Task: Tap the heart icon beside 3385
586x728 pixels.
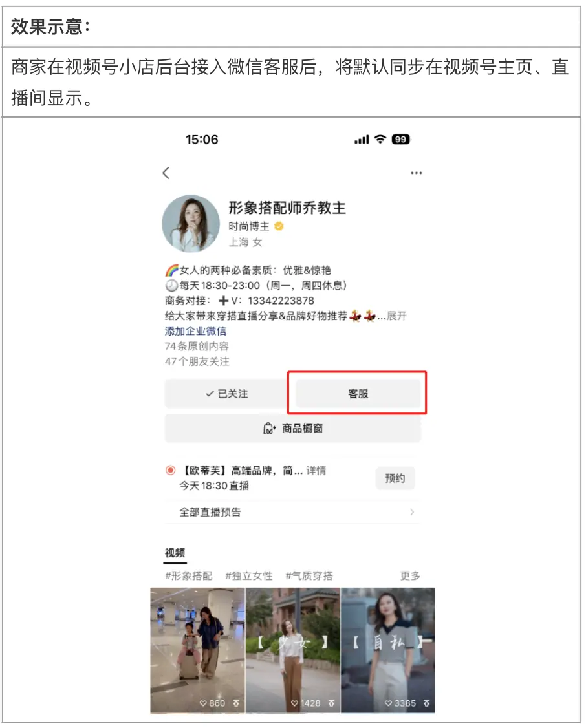Action: 389,703
